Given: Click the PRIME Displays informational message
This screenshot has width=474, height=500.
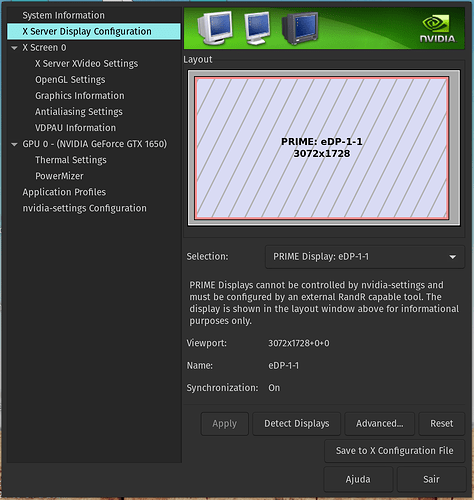Looking at the screenshot, I should 324,303.
